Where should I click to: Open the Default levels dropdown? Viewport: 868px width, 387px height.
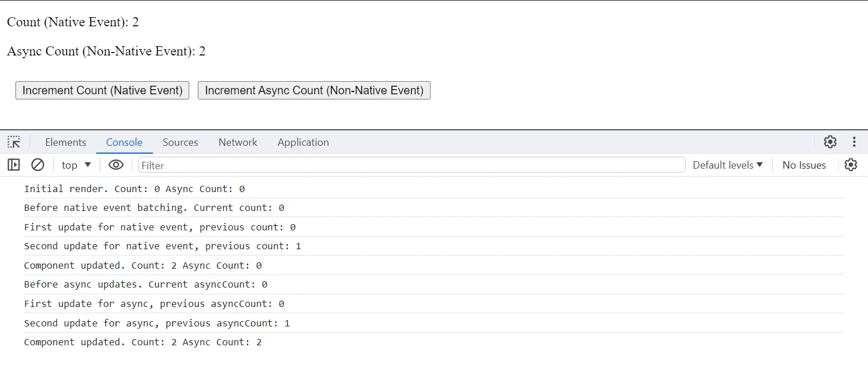(727, 165)
